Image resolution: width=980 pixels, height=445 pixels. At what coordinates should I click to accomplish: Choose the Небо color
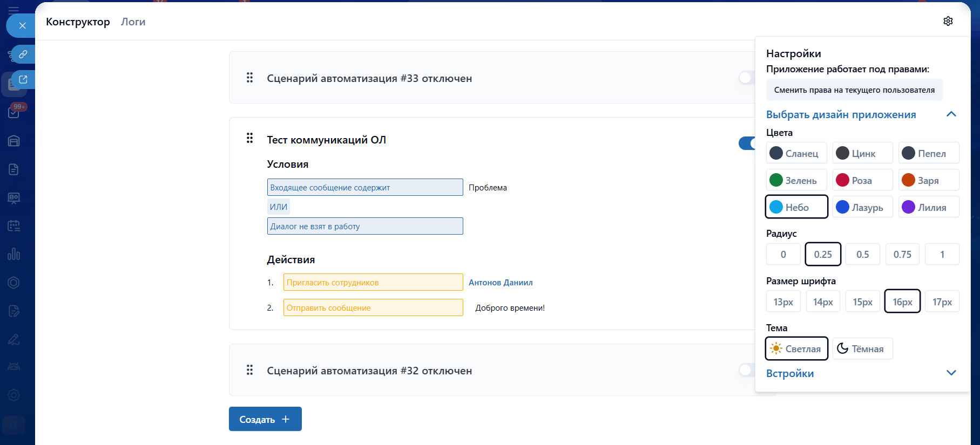point(796,207)
